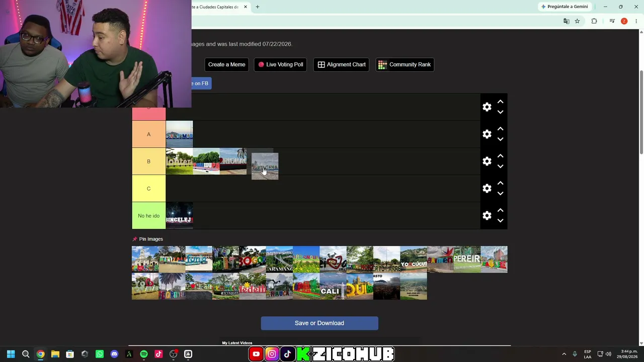Pick the Quibdó image from the pool

click(x=360, y=286)
